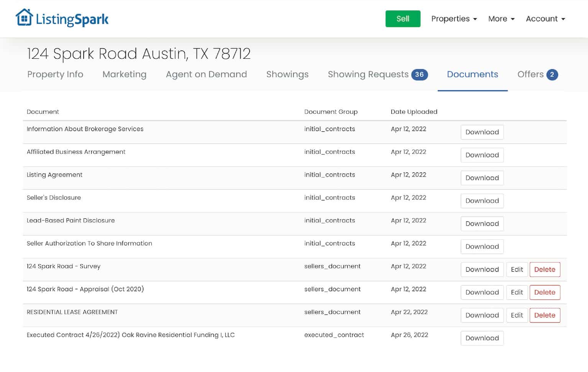Download the Affiliated Business Arrangement document
588x372 pixels.
482,155
